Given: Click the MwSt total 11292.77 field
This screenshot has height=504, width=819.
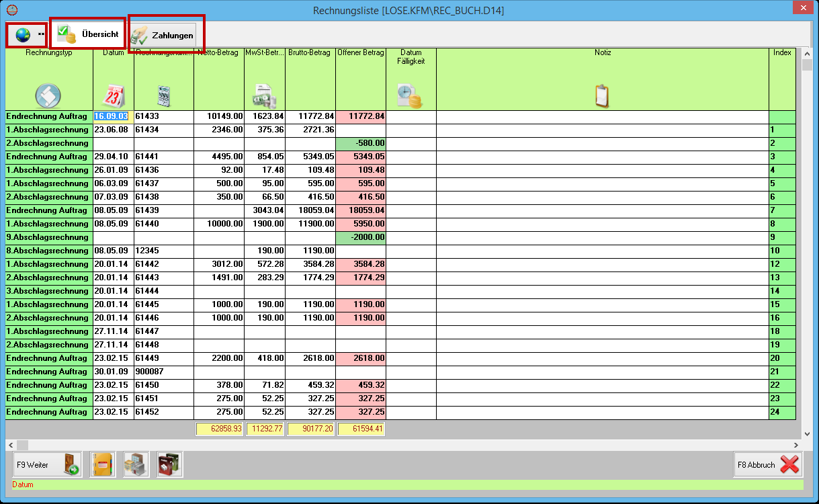Looking at the screenshot, I should pos(265,429).
